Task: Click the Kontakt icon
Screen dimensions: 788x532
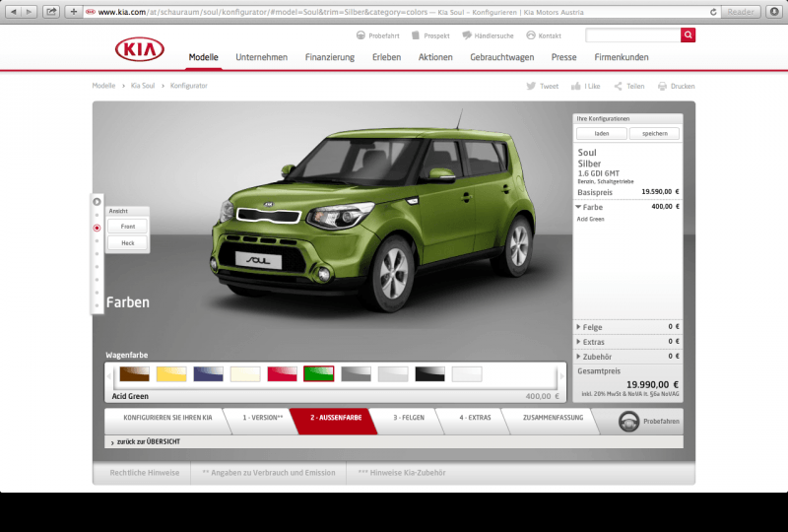Action: coord(531,35)
